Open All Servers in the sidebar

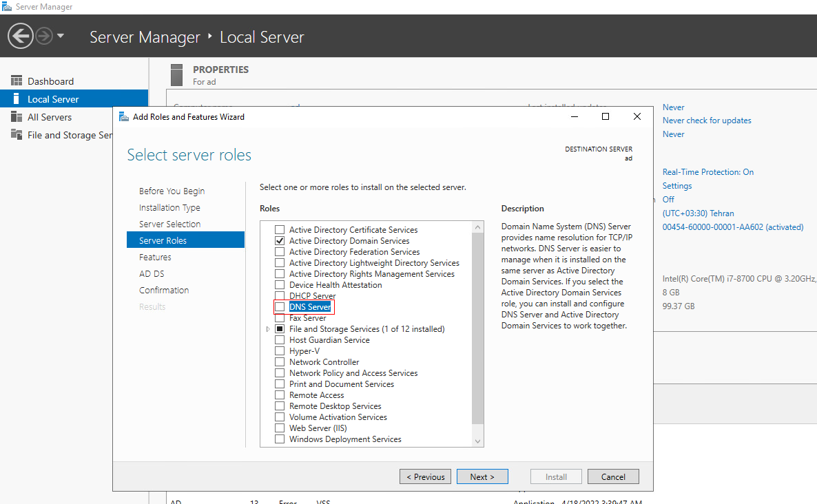(x=50, y=117)
